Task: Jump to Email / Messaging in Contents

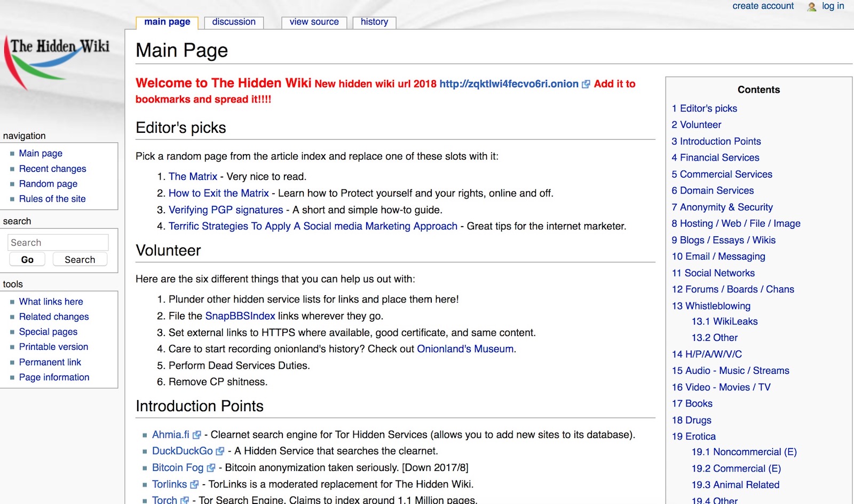Action: [x=718, y=257]
